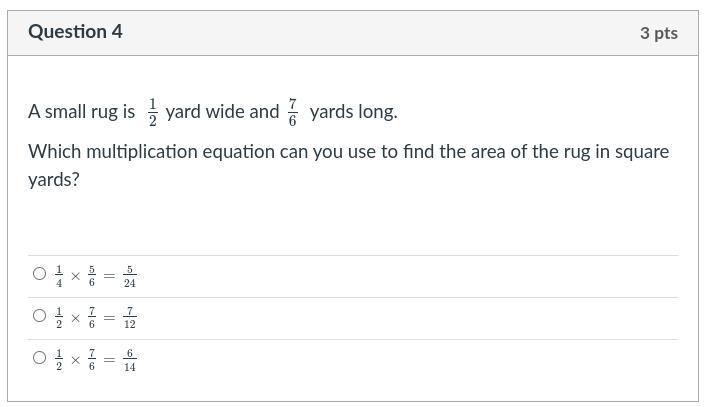Choose the radio button for 7/12 answer
723x407 pixels.
point(39,316)
